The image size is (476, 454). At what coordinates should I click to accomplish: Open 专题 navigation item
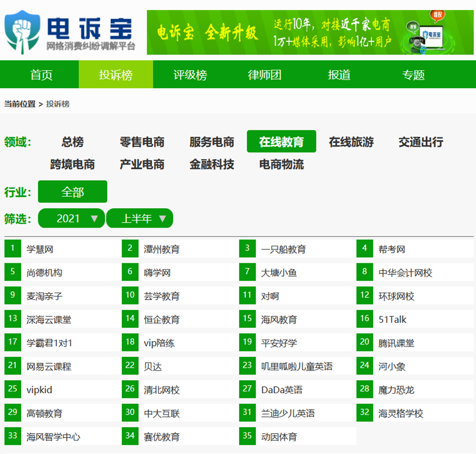413,75
